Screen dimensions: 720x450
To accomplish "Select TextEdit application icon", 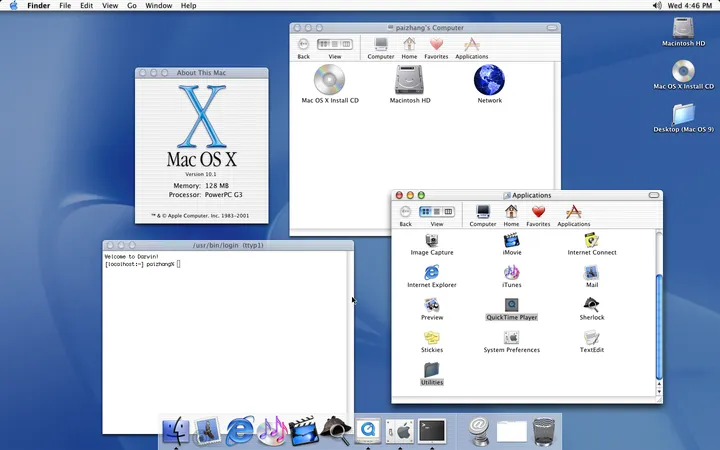I will pyautogui.click(x=591, y=338).
